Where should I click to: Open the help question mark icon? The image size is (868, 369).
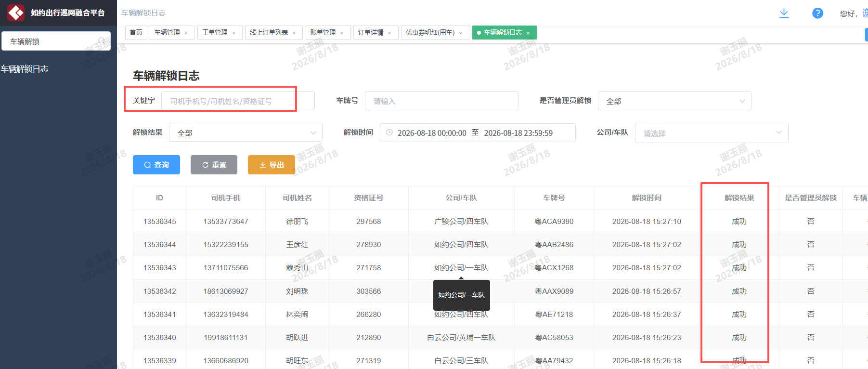817,13
